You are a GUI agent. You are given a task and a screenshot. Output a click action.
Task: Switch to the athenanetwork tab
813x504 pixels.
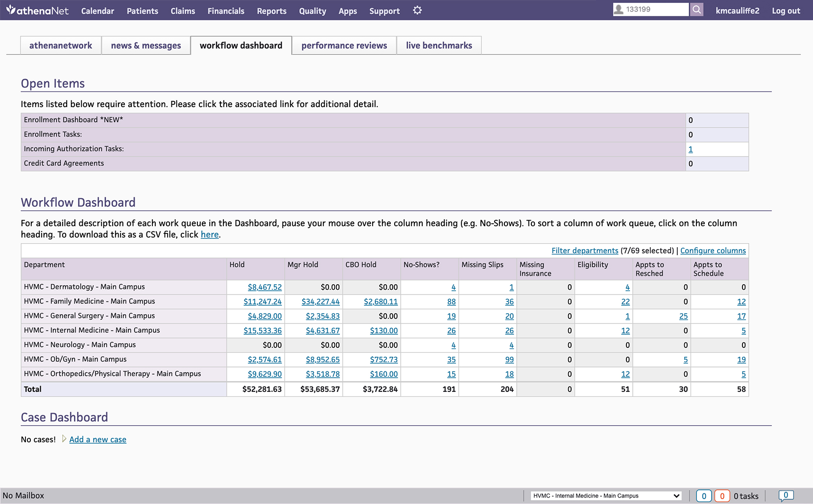[61, 46]
